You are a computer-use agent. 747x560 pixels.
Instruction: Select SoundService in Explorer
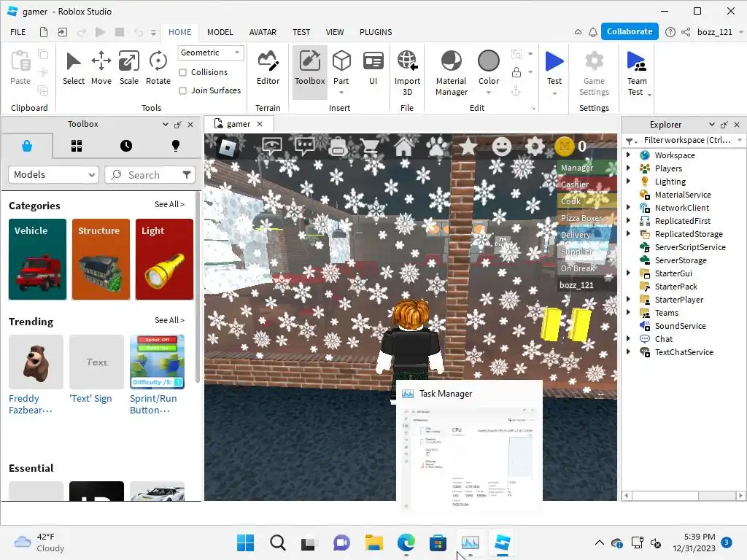coord(680,326)
